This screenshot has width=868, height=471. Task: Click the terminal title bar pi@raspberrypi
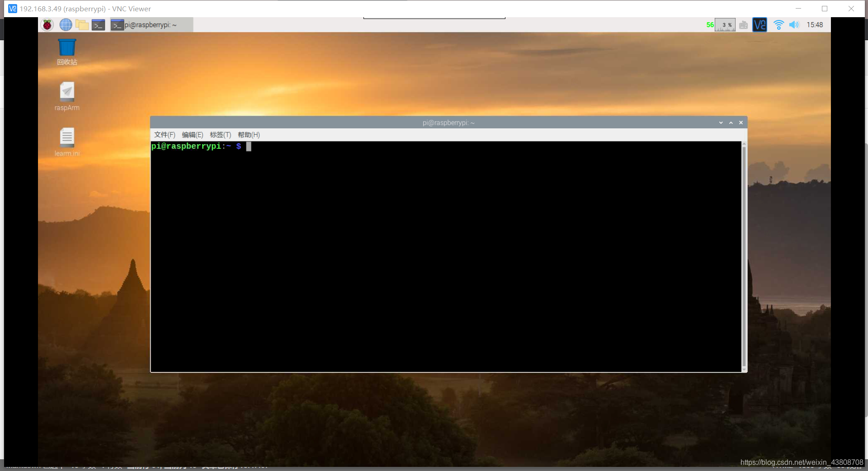coord(448,122)
